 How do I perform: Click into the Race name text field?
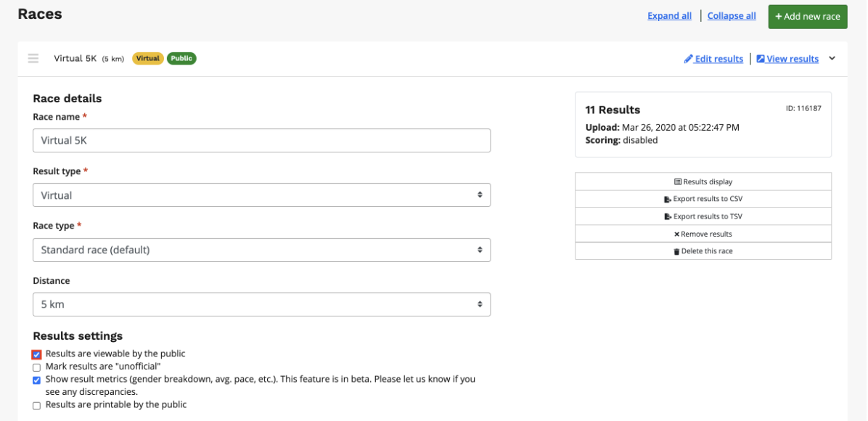coord(261,141)
